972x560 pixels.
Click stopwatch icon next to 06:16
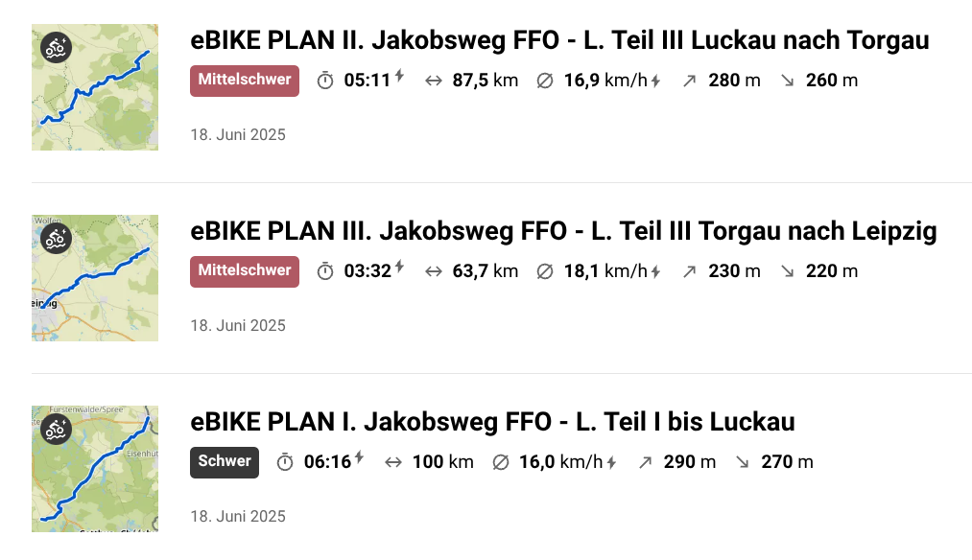tap(285, 462)
